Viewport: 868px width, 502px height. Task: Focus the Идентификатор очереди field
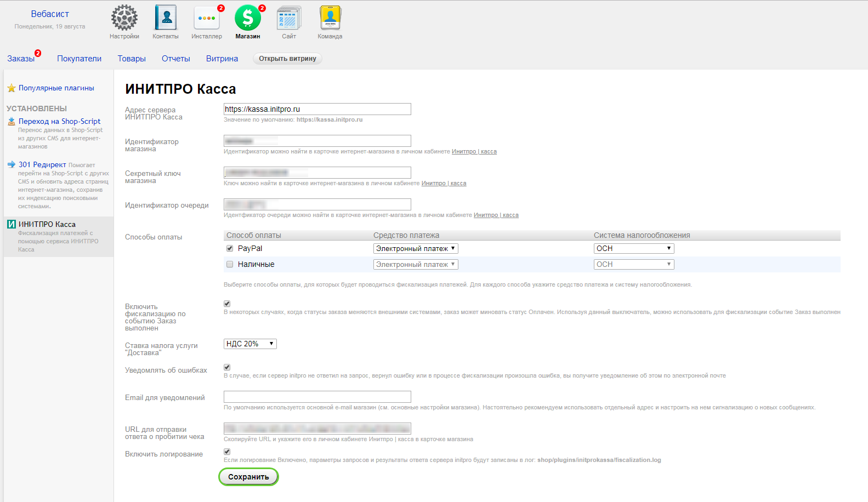click(317, 204)
